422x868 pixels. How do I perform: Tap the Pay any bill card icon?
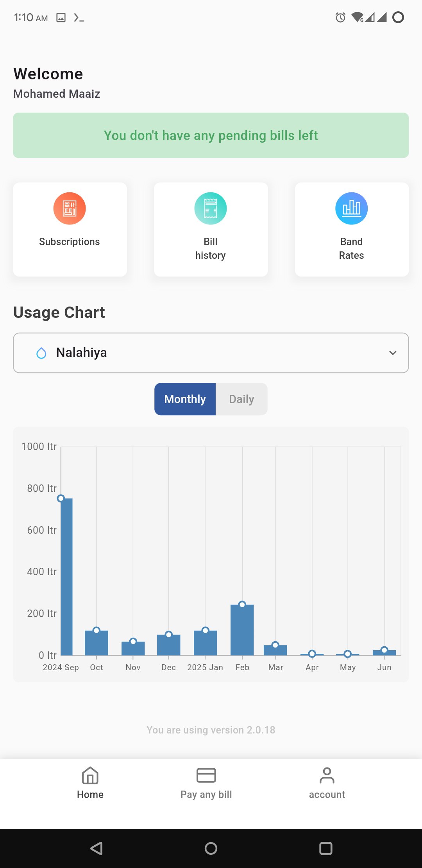pyautogui.click(x=206, y=775)
